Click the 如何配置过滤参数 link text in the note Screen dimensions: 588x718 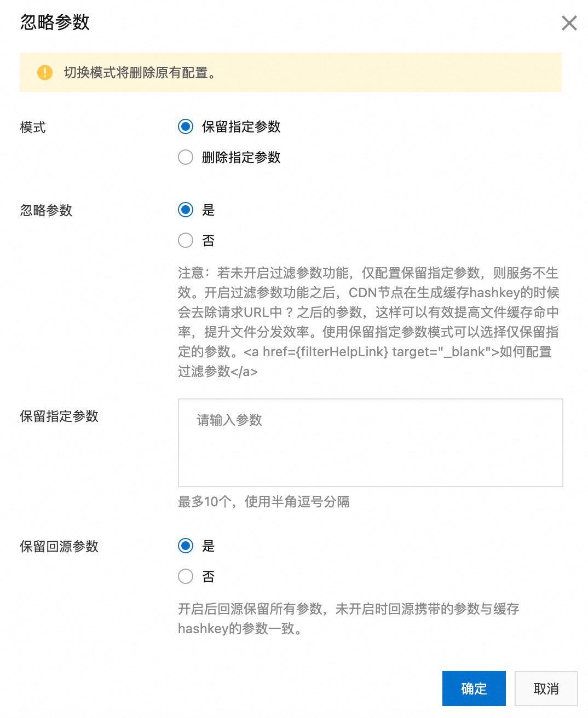click(526, 352)
